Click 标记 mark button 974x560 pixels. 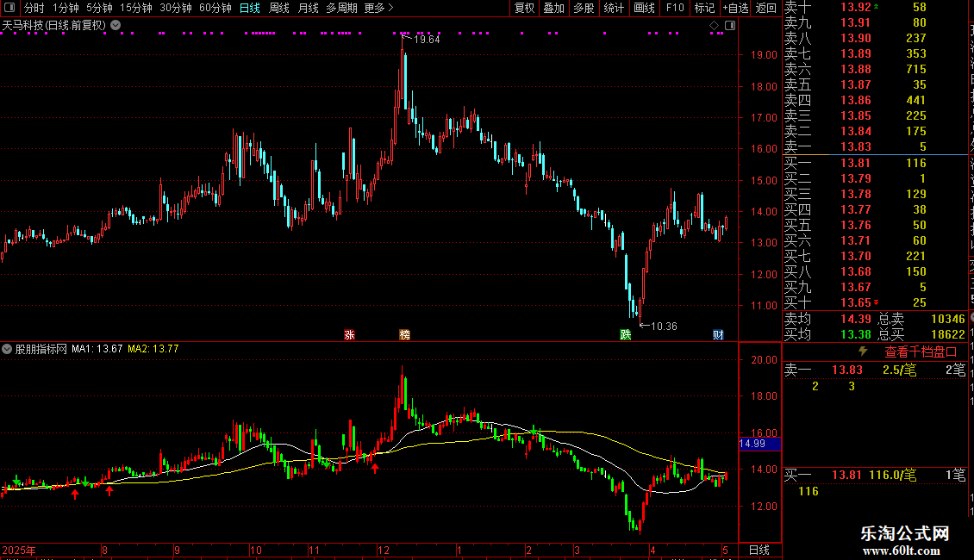coord(704,8)
